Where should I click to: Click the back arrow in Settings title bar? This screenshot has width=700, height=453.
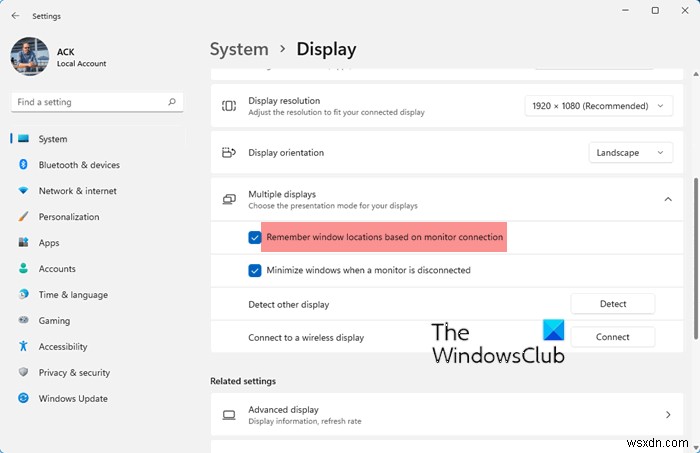[x=16, y=16]
